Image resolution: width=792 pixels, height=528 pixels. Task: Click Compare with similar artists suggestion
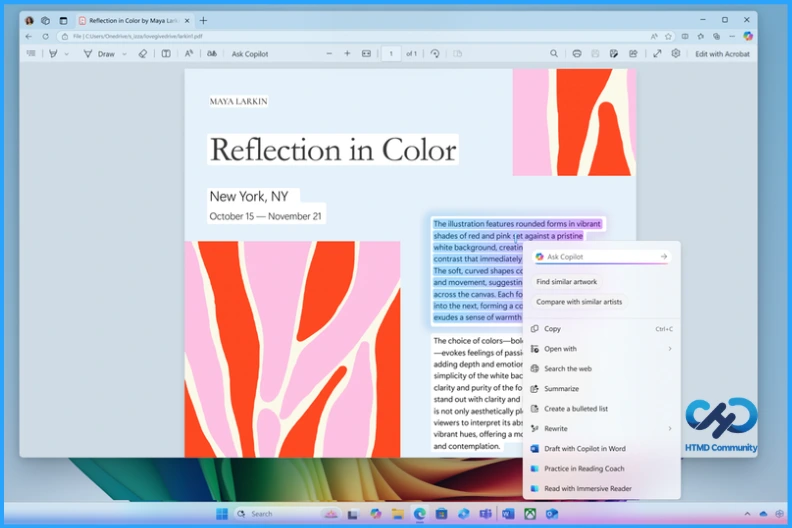point(579,302)
